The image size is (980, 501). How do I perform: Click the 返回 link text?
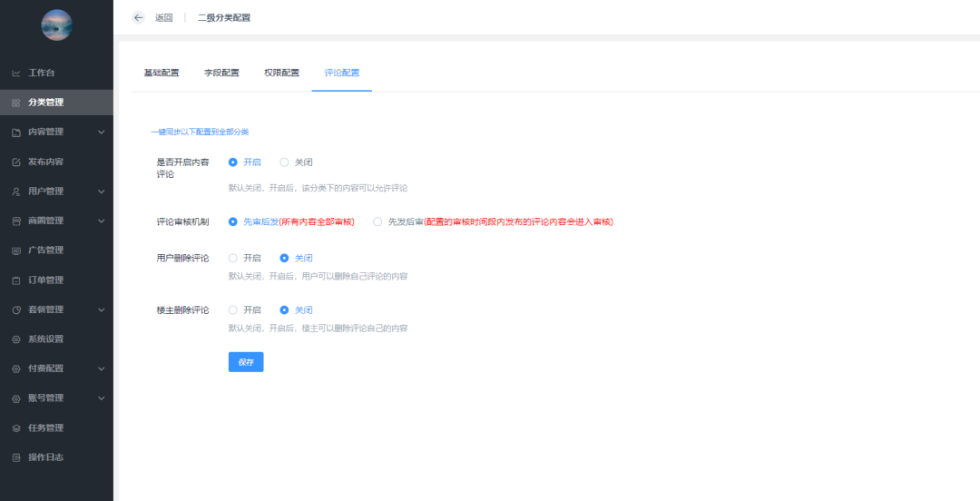(x=163, y=17)
